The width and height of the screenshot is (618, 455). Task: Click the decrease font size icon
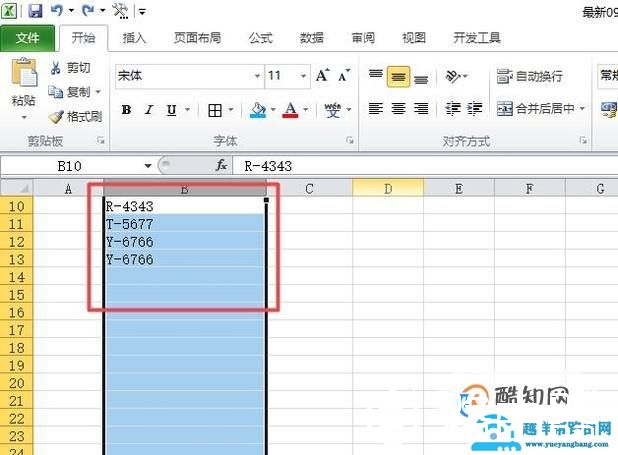click(344, 75)
